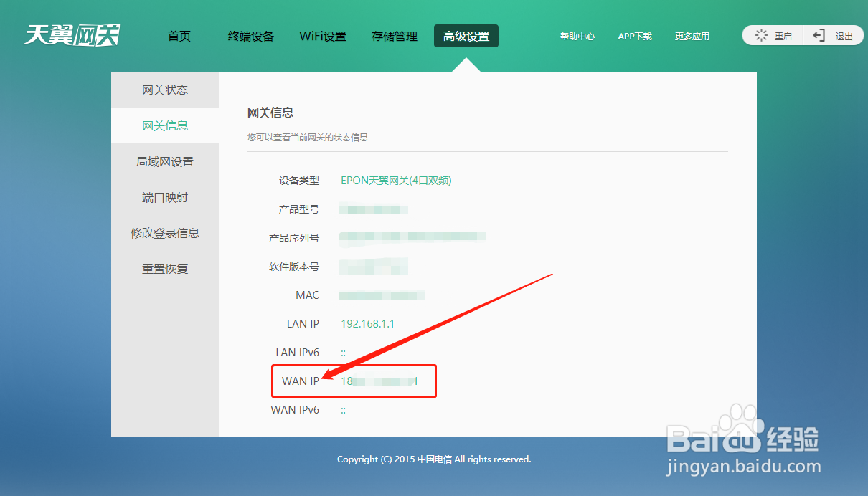Click the 192.168.1.1 address value

pos(367,324)
